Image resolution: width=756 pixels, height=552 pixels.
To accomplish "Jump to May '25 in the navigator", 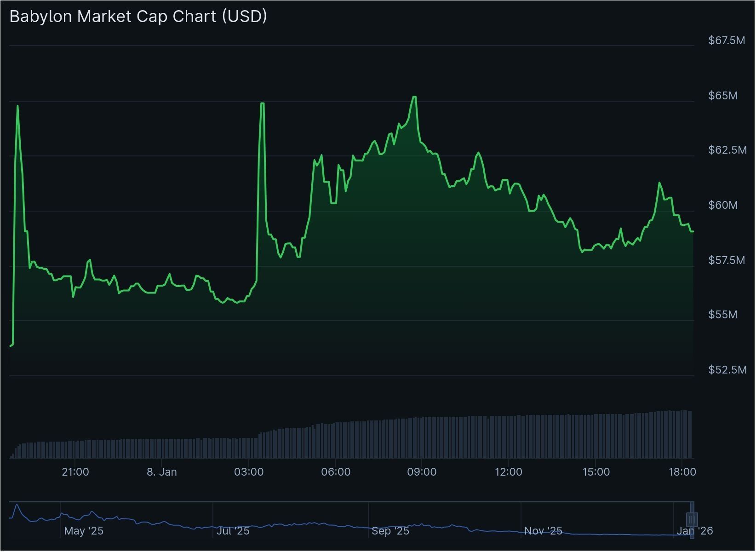I will (84, 531).
